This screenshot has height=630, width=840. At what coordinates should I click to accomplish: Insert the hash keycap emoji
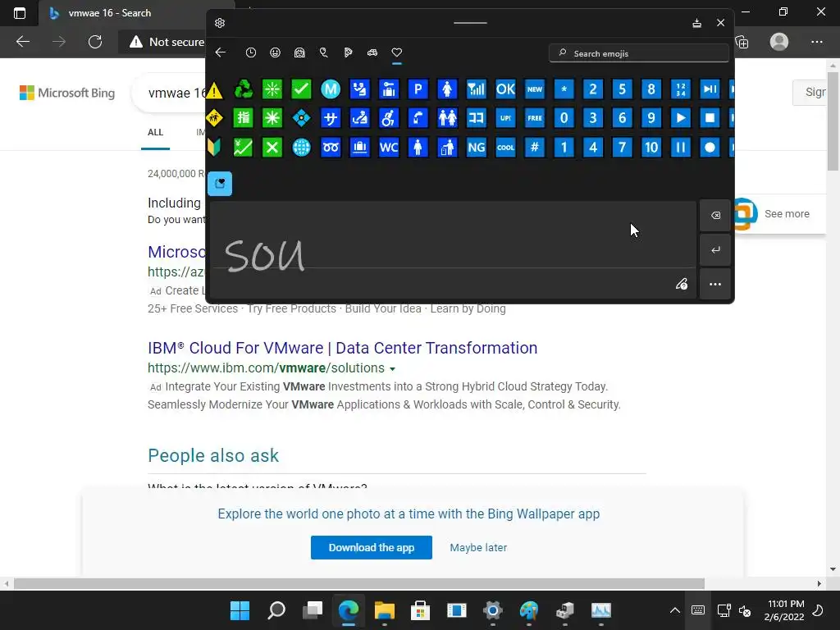[535, 148]
